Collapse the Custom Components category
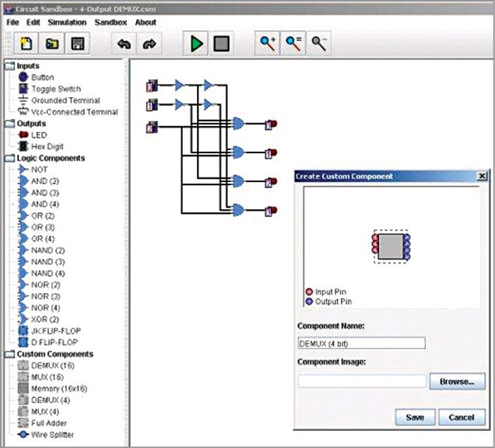This screenshot has width=495, height=448. [x=9, y=354]
